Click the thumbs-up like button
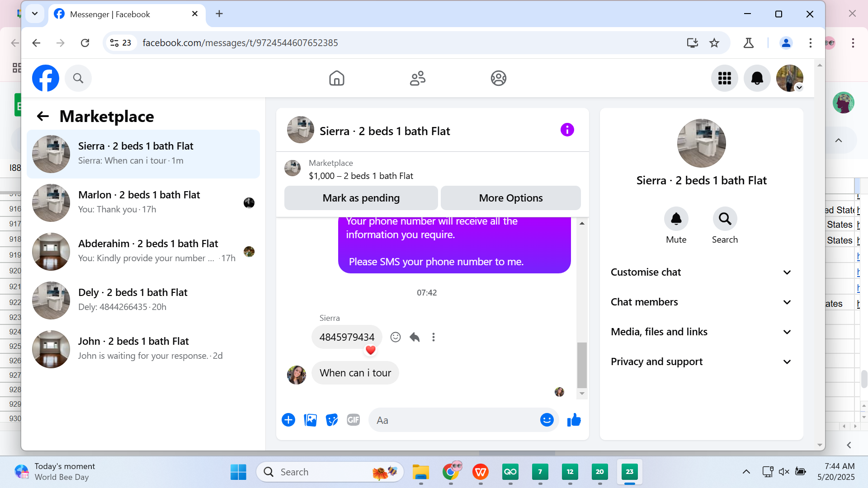Viewport: 868px width, 488px height. pyautogui.click(x=574, y=420)
